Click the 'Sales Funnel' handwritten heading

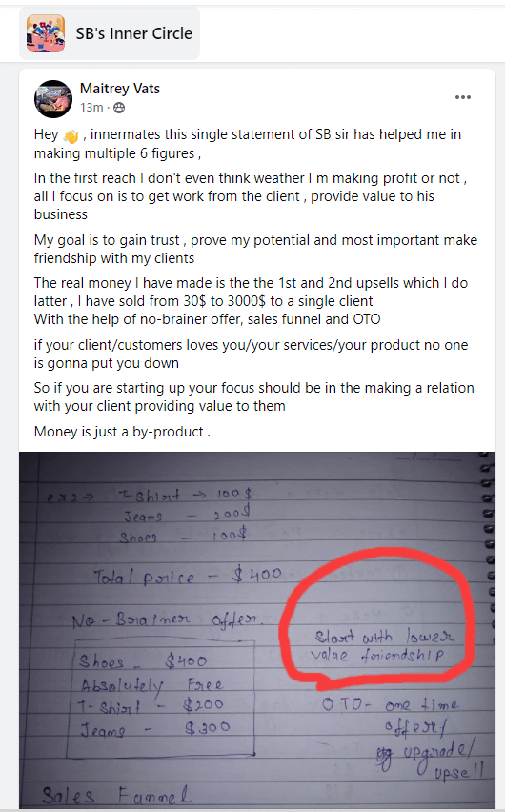coord(116,795)
